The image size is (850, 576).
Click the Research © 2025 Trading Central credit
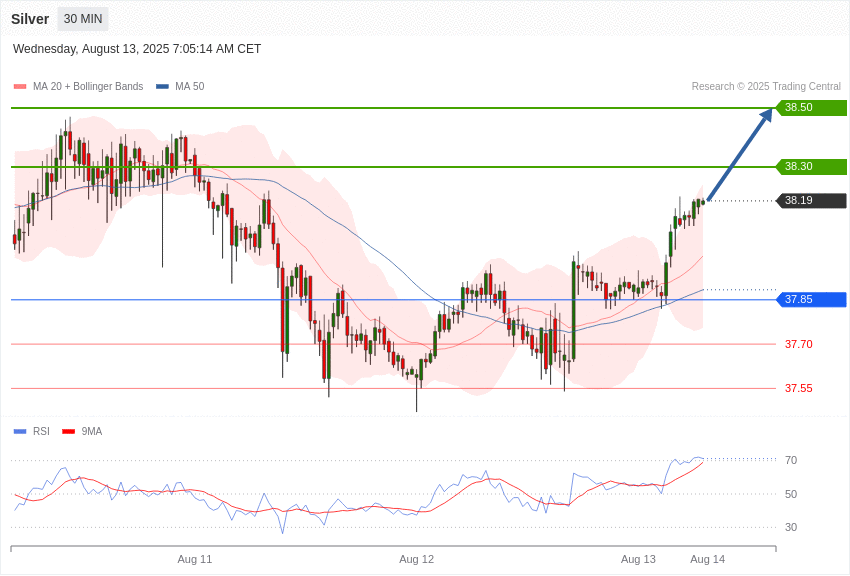coord(766,87)
